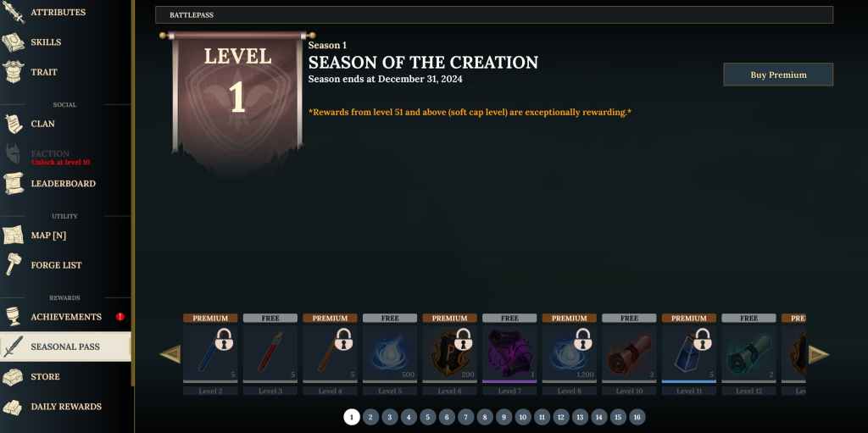Select the Seasonal Pass menu item

coord(65,347)
